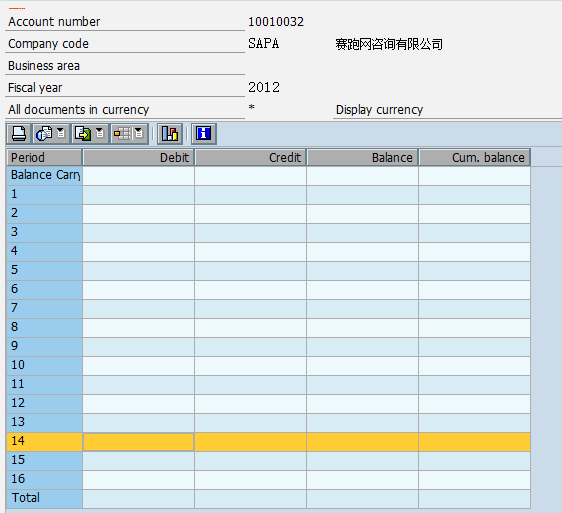Select the highlighted period 14 row header
Image resolution: width=562 pixels, height=513 pixels.
pyautogui.click(x=44, y=441)
